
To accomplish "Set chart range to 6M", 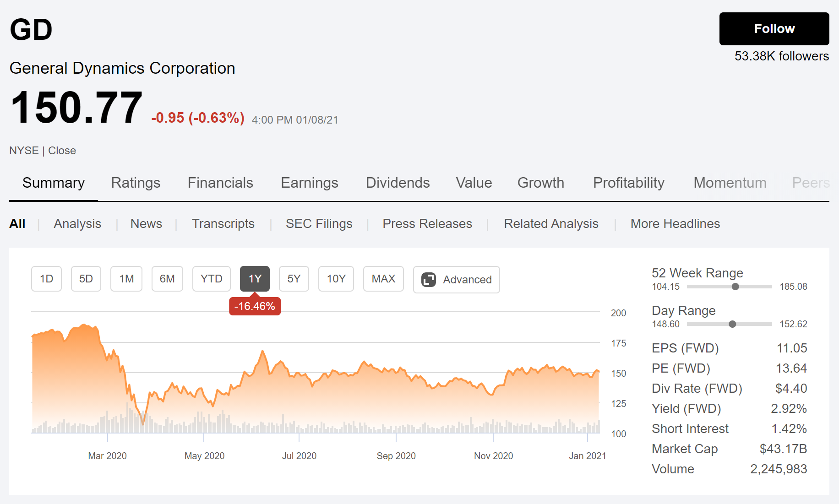I will click(167, 279).
